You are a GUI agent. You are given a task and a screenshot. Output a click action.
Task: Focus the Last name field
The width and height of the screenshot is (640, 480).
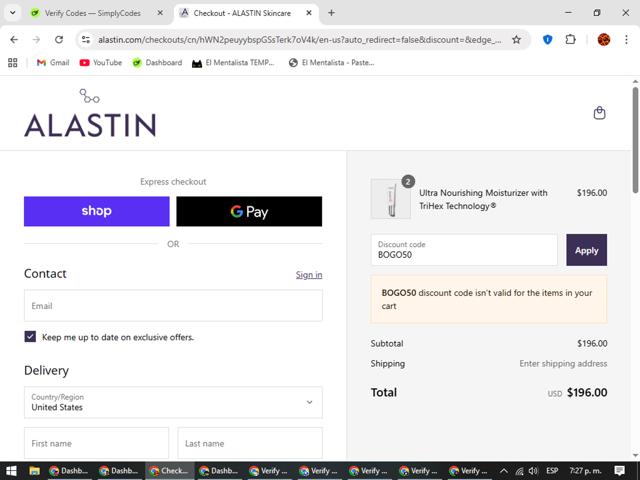[250, 443]
